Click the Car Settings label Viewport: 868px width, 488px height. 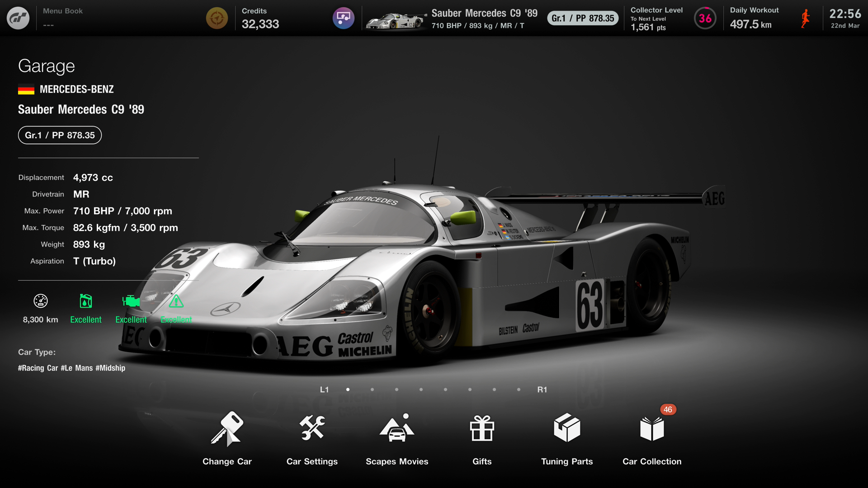pyautogui.click(x=312, y=461)
